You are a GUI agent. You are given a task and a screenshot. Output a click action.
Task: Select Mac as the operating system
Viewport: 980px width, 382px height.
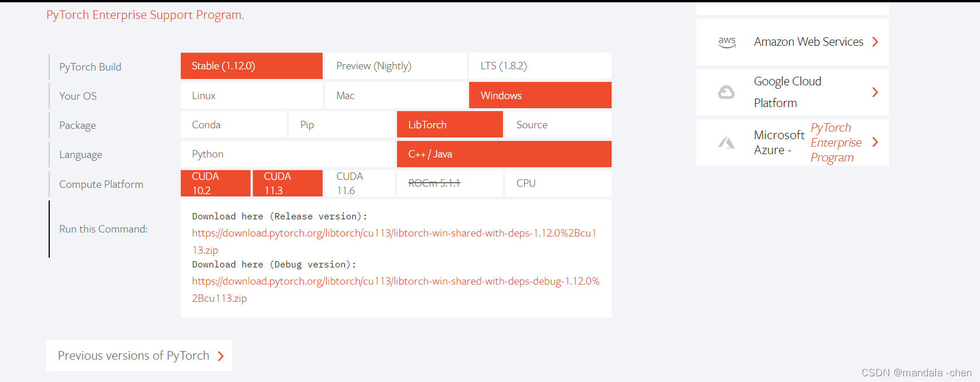click(x=345, y=95)
